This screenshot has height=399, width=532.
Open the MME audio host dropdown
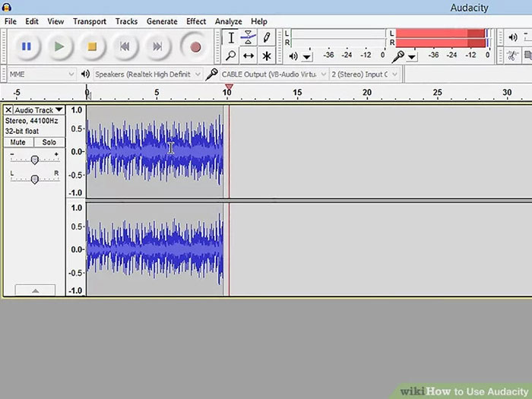[41, 74]
